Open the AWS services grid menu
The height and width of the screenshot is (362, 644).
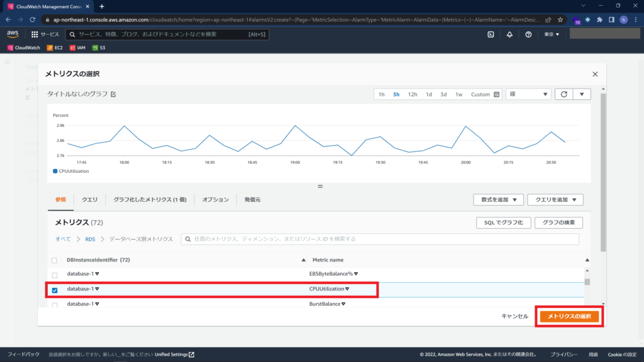pyautogui.click(x=35, y=35)
